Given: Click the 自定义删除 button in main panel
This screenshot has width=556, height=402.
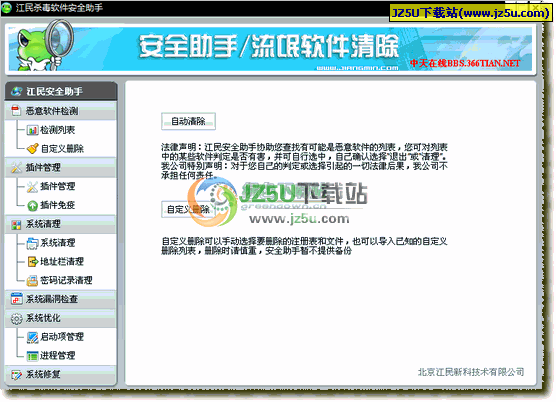Looking at the screenshot, I should 188,210.
